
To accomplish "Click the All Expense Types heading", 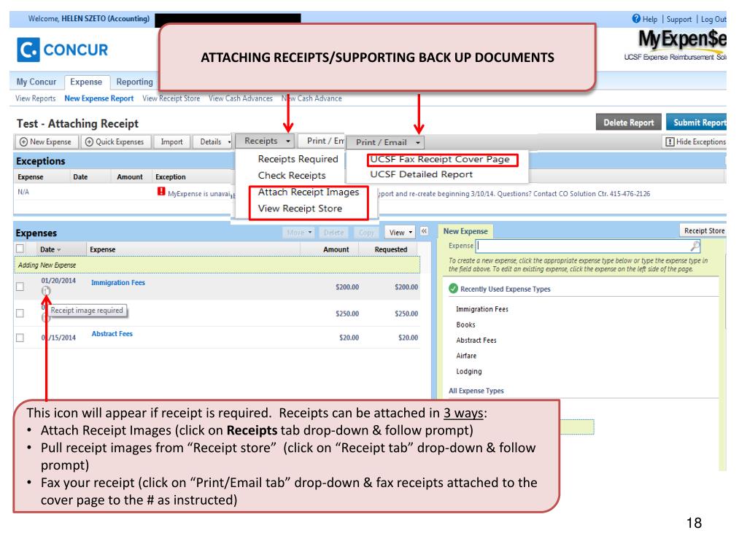I will coord(476,391).
